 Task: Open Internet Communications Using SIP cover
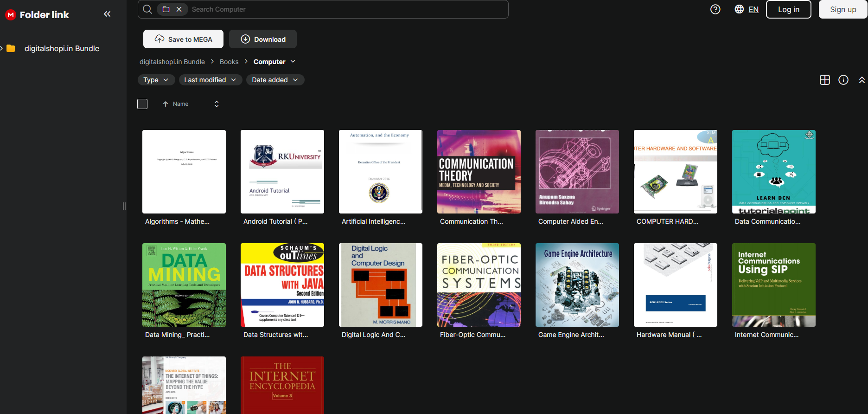[x=774, y=285]
